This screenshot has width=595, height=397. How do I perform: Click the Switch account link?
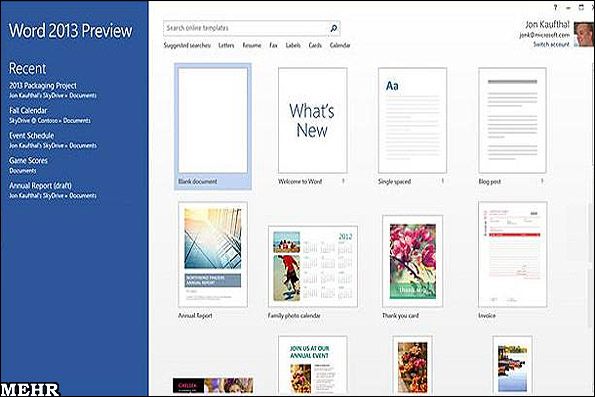point(551,44)
